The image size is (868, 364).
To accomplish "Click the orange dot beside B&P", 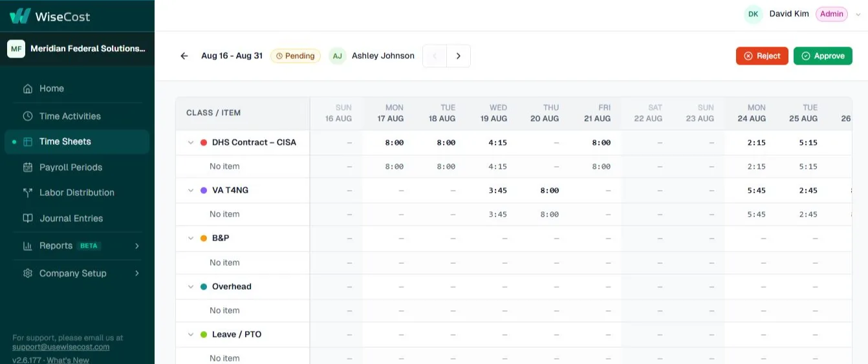I will 204,239.
